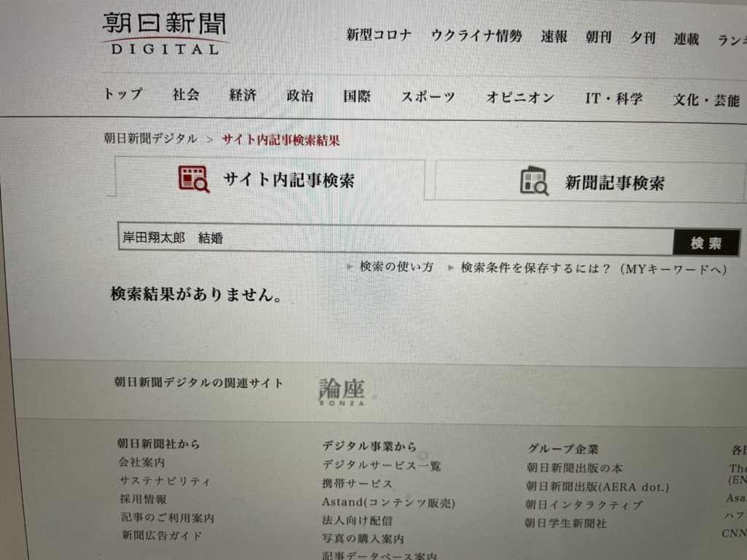Open 記事のご利用案内 footer link
The image size is (747, 560).
pos(168,518)
